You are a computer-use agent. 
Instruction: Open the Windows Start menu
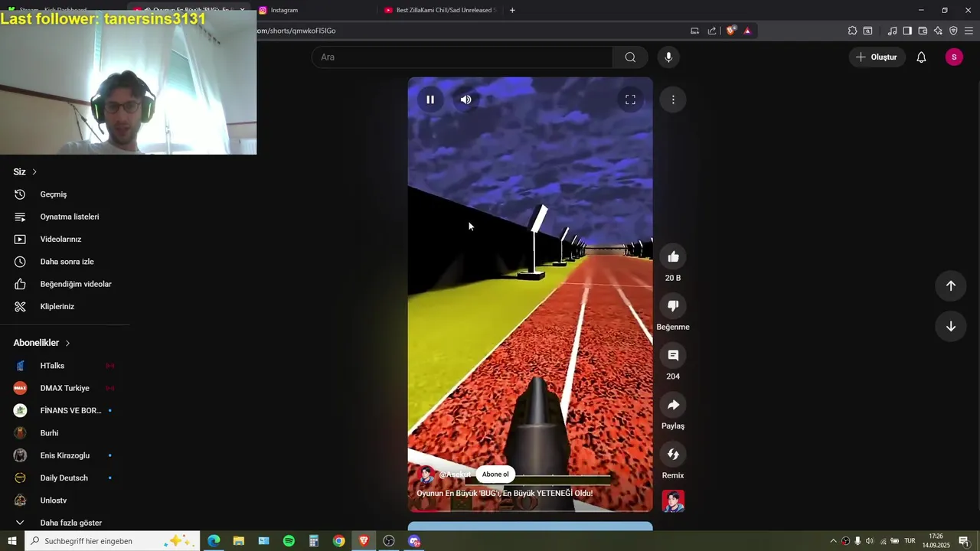[x=11, y=541]
